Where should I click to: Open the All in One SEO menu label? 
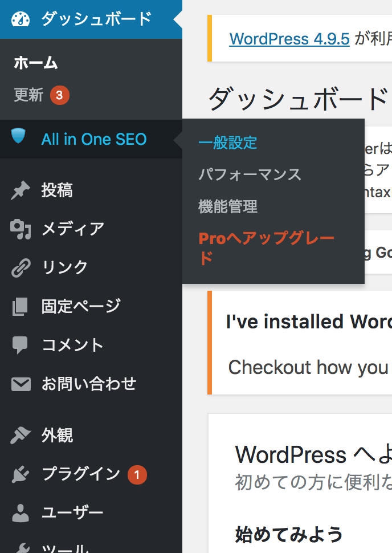(94, 139)
